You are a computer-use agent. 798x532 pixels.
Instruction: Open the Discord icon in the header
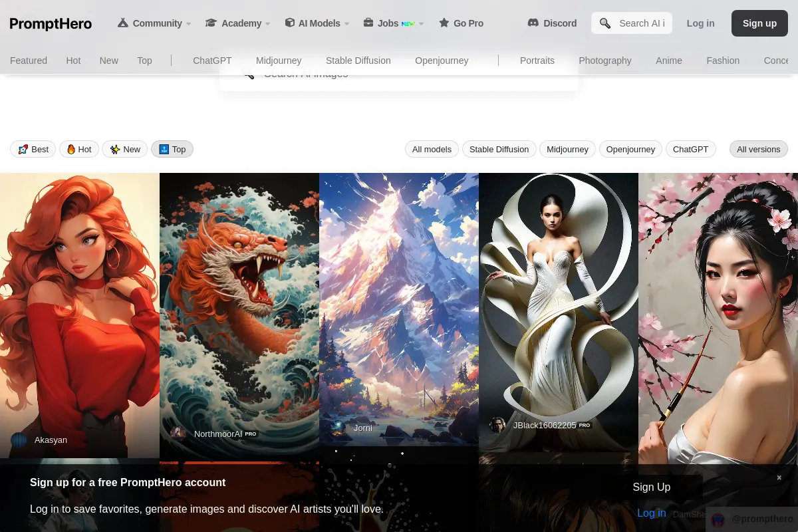(533, 23)
